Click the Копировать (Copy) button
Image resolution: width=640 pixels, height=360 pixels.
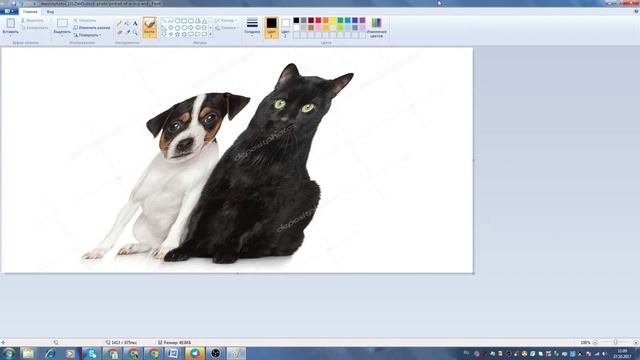point(35,28)
